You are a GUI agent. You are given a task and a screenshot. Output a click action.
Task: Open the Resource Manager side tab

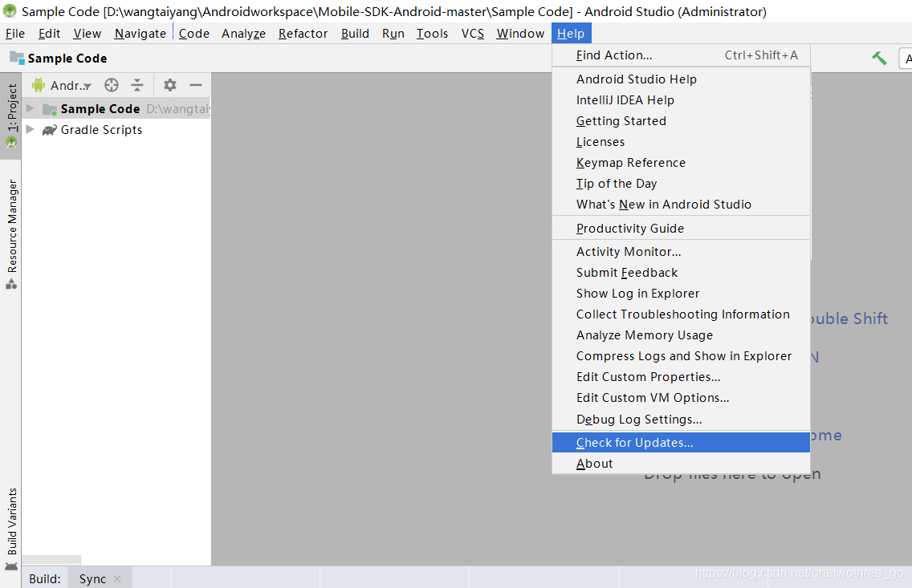(11, 233)
